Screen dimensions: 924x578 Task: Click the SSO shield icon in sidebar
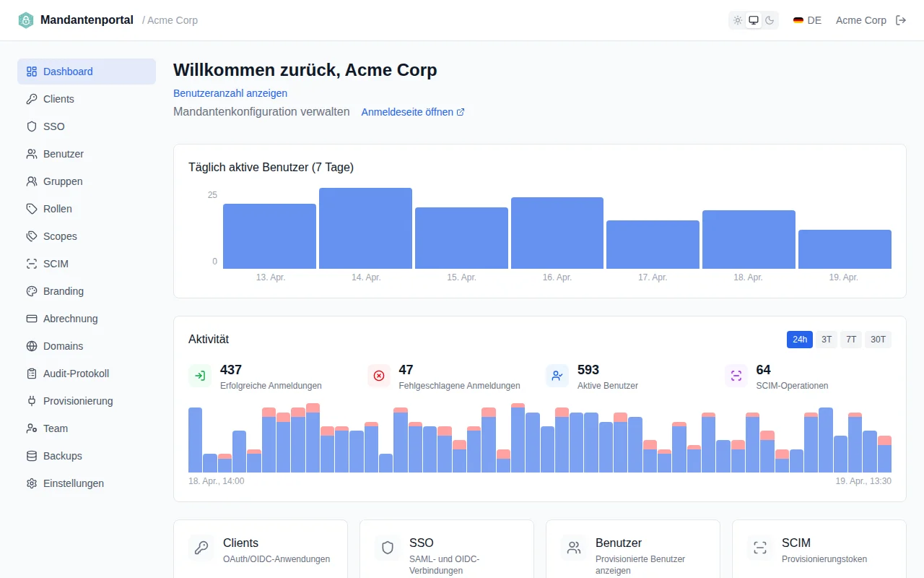[32, 126]
